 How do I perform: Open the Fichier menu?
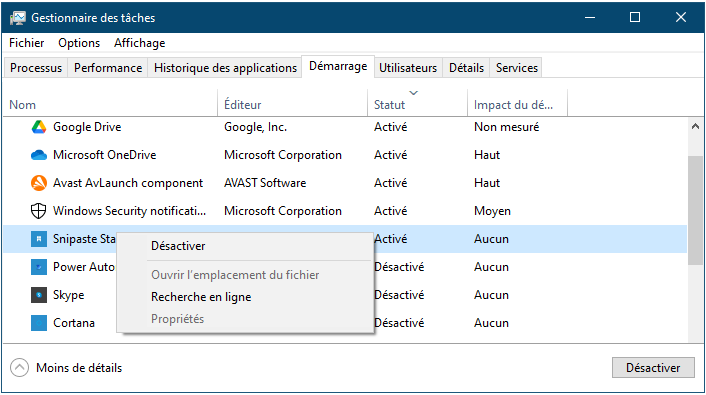[x=27, y=43]
